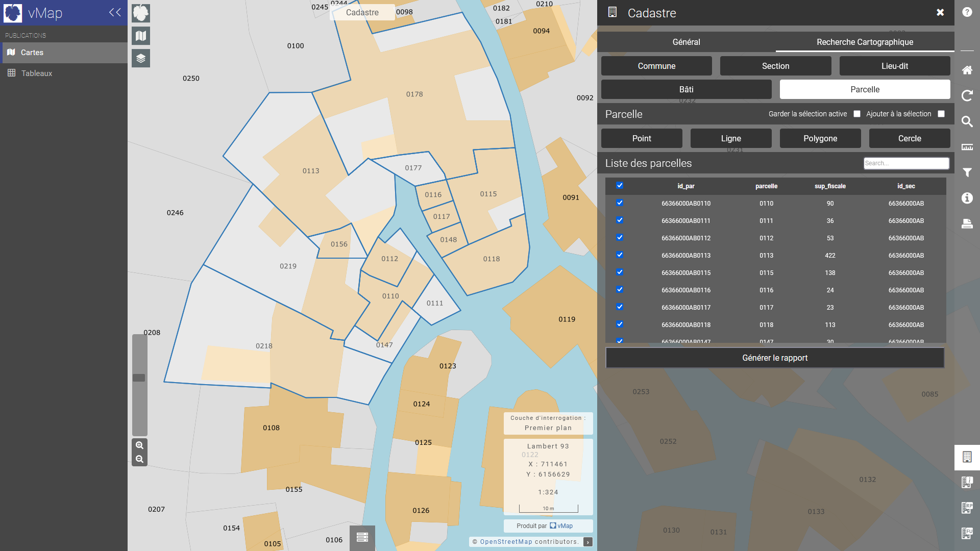Select the Polygone selection button
This screenshot has width=980, height=551.
(820, 138)
